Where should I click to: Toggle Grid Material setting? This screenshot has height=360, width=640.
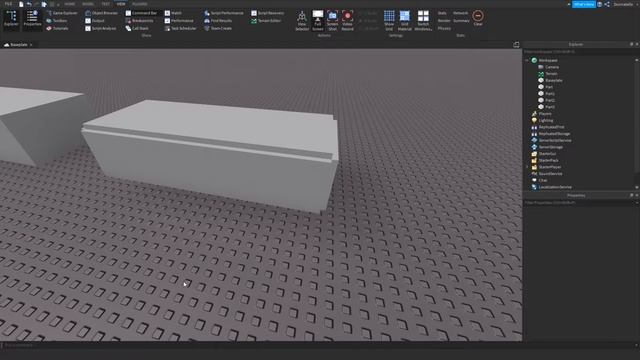(x=404, y=21)
